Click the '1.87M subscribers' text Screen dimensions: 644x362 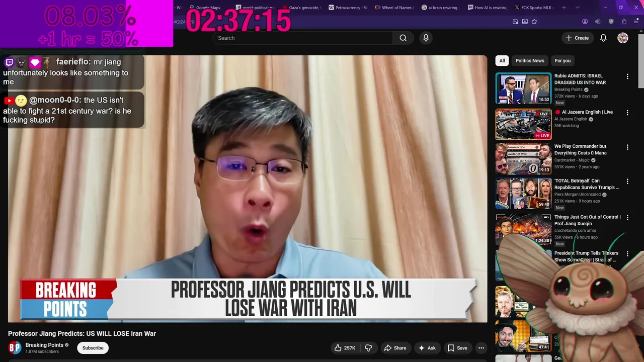pyautogui.click(x=42, y=351)
